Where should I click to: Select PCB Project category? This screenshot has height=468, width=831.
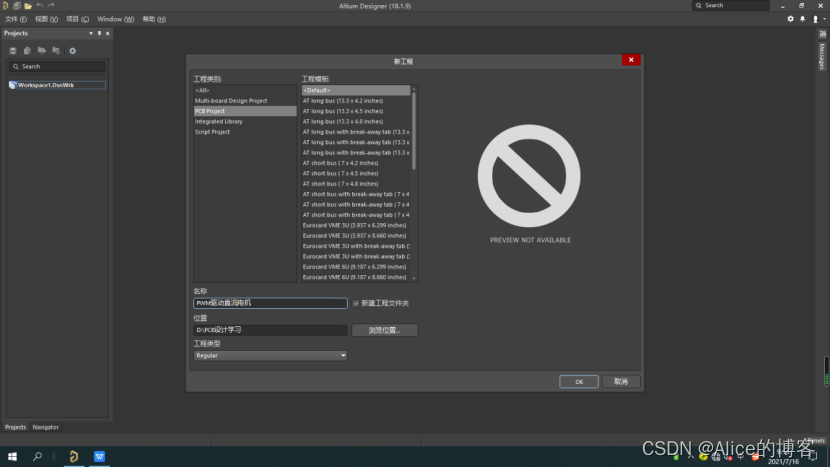click(x=245, y=111)
